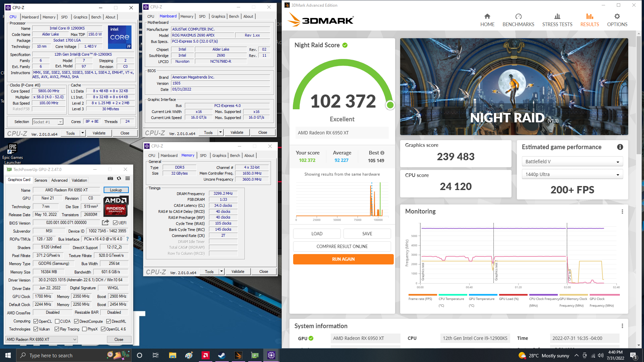Click SAVE button in 3DMark

[367, 234]
